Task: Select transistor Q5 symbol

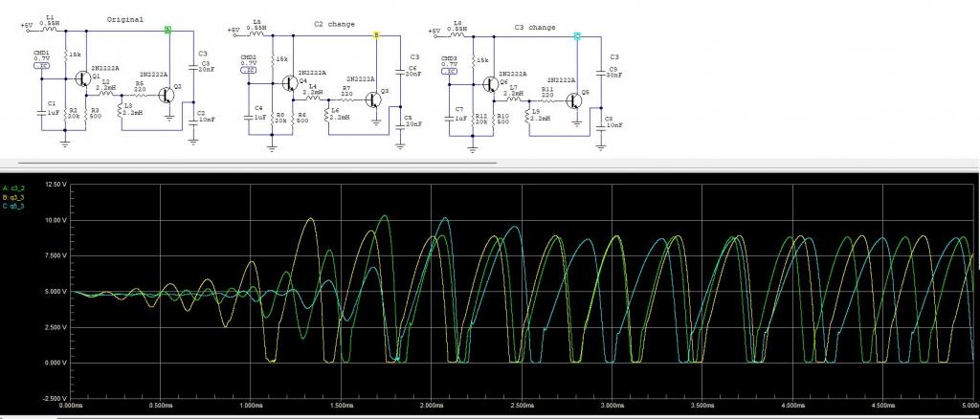Action: pyautogui.click(x=574, y=100)
